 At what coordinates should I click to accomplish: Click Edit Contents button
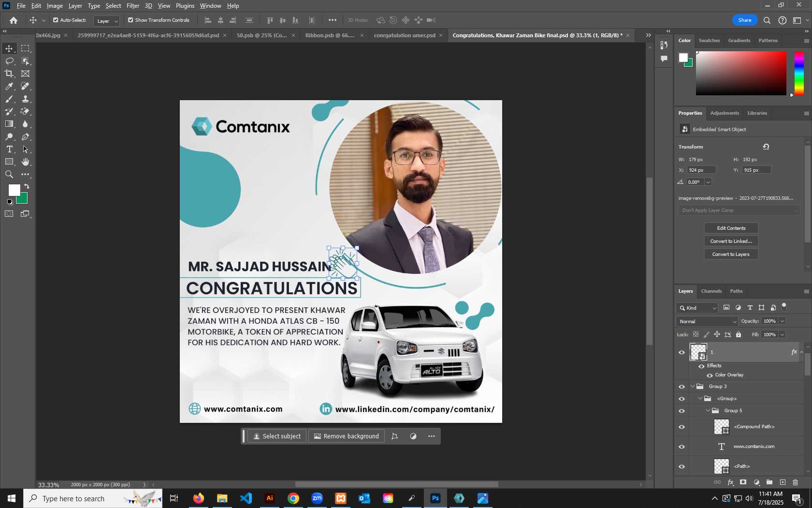point(731,228)
